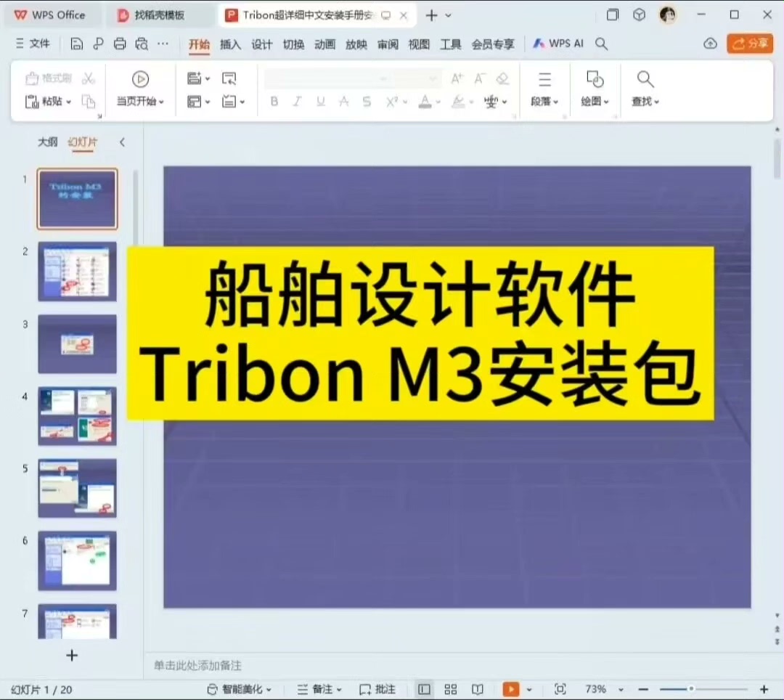Click the Cut scissors icon
The height and width of the screenshot is (700, 784).
[89, 78]
